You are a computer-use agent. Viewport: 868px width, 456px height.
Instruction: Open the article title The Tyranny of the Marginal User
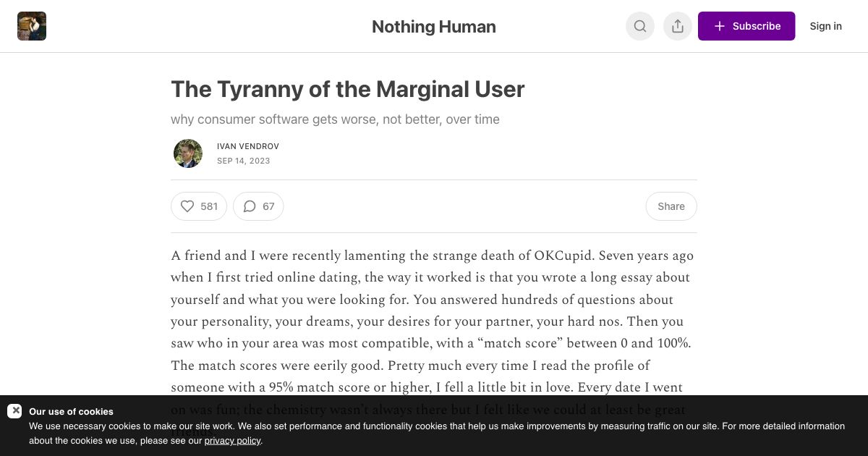tap(348, 89)
